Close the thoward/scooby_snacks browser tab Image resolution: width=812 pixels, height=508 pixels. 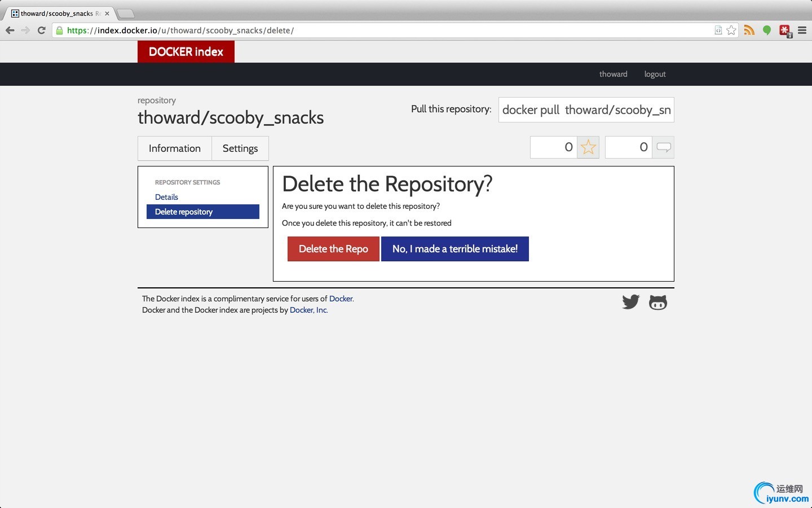pos(107,14)
